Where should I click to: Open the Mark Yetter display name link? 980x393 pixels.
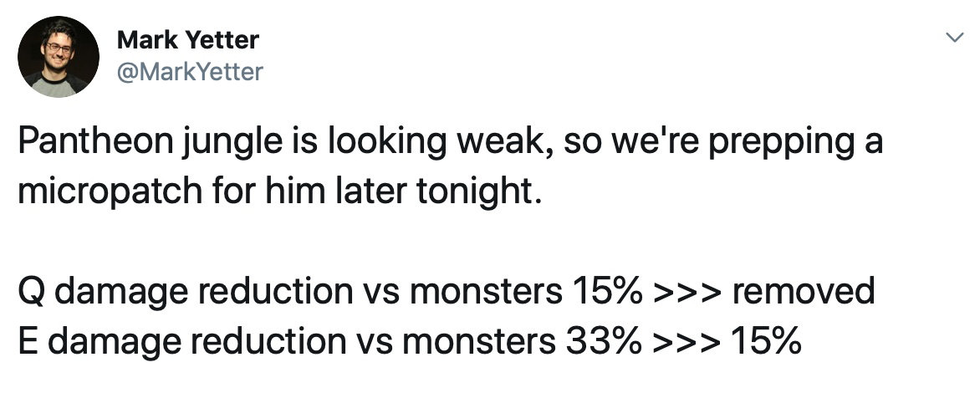188,39
